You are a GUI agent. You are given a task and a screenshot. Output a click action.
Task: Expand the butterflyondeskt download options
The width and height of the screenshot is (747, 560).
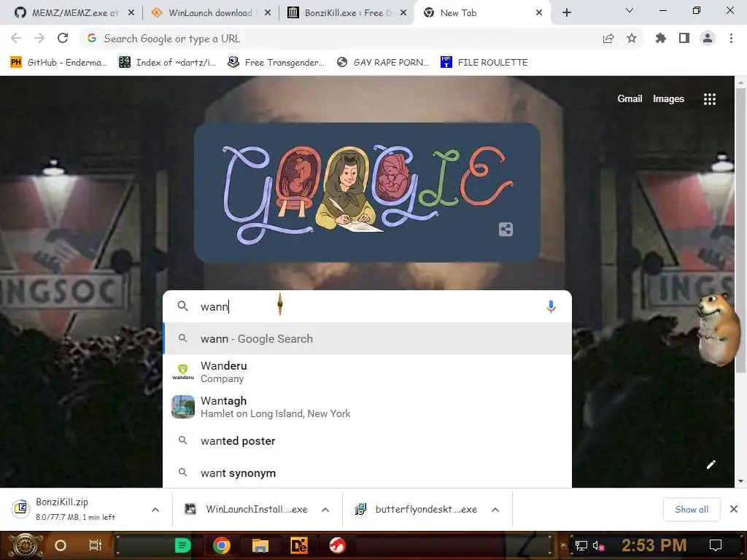pyautogui.click(x=495, y=510)
